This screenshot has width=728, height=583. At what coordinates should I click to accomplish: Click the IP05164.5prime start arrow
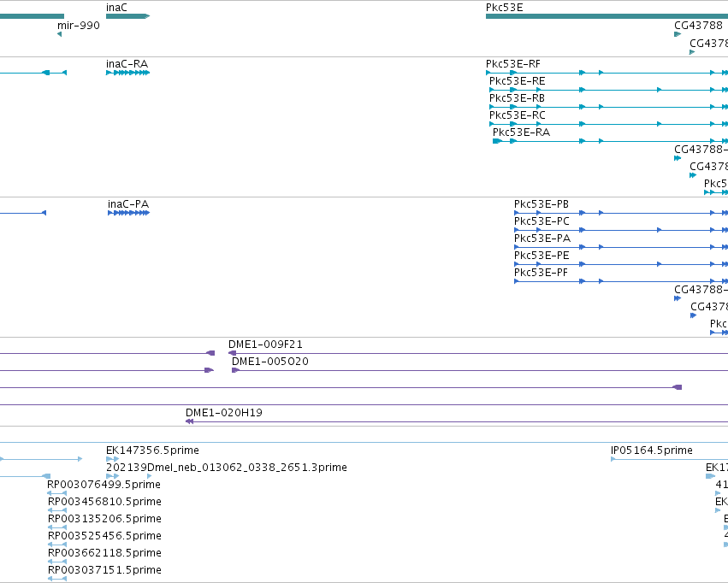pos(613,459)
